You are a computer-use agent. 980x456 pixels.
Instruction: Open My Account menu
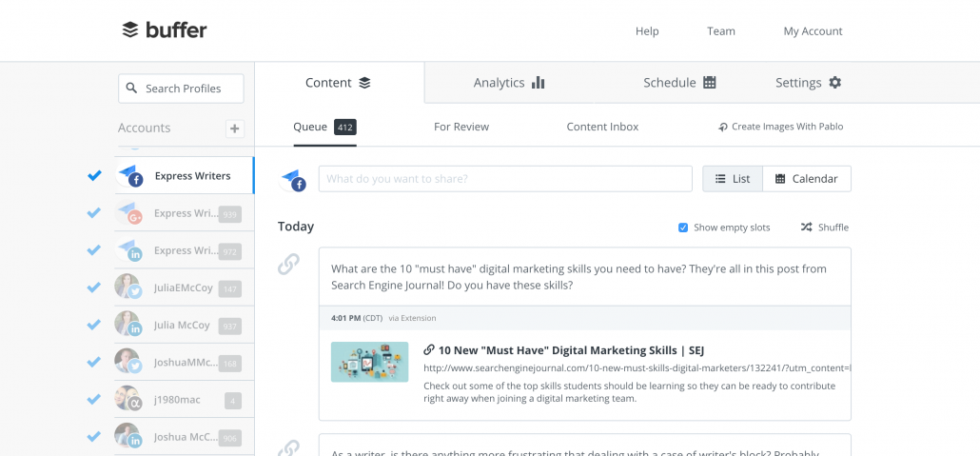(813, 31)
